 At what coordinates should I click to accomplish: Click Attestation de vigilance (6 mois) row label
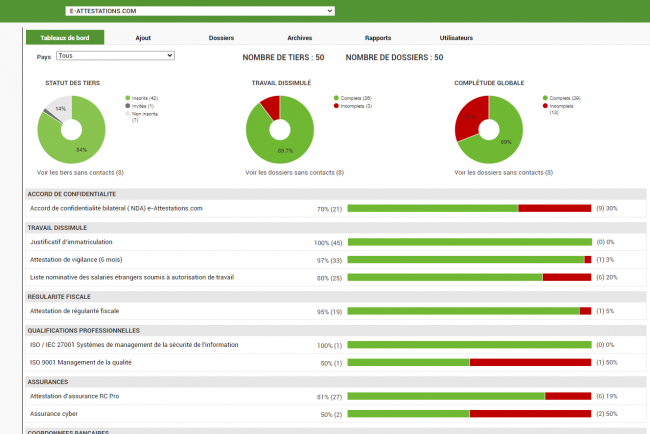click(75, 259)
